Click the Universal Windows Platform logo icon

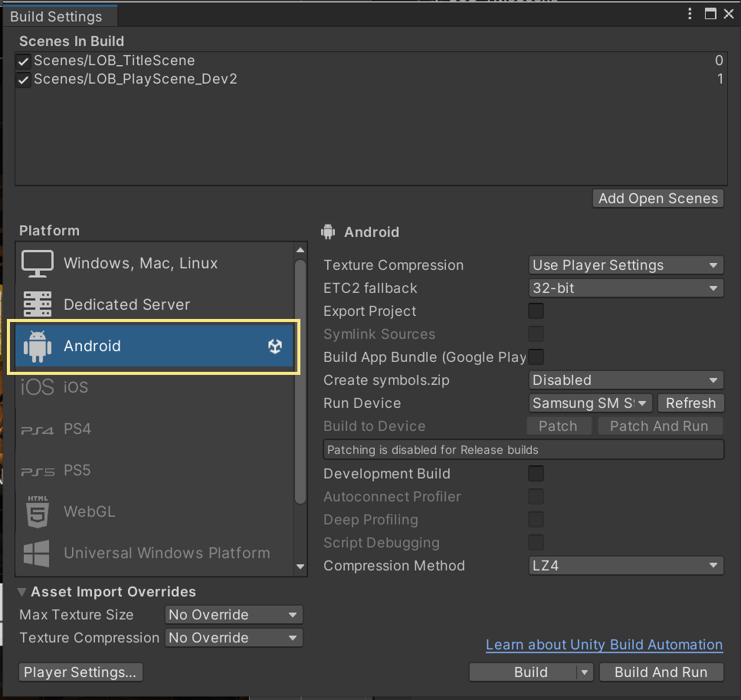point(36,553)
